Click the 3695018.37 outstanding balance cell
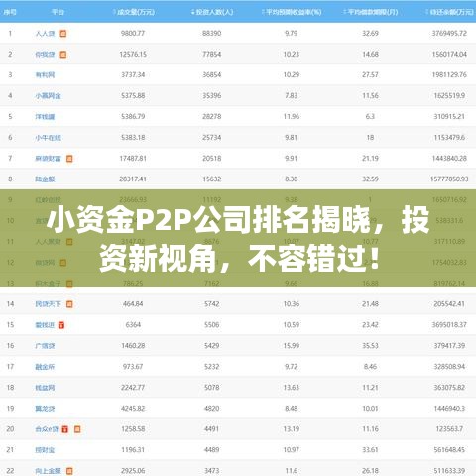 pos(449,325)
